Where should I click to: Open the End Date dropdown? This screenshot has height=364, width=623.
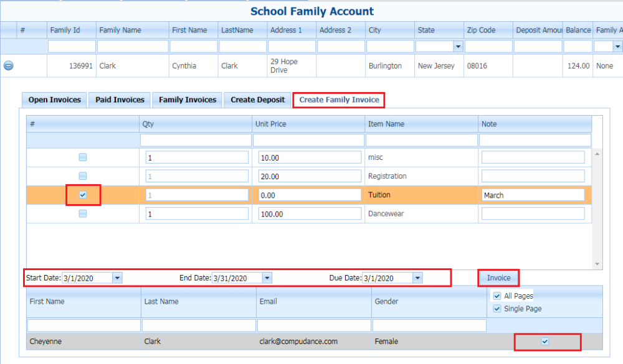267,278
